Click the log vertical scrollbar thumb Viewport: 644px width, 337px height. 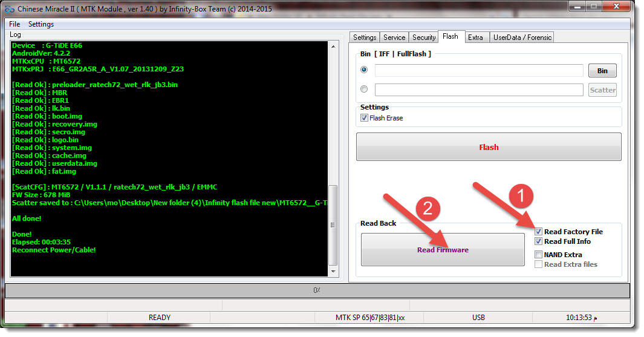pos(333,225)
